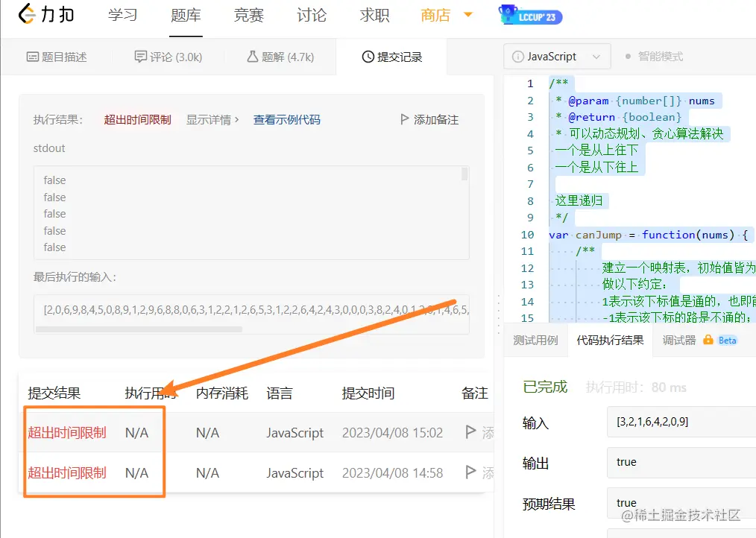Switch to the 题解 (4.7k) tab
The image size is (756, 538).
(x=280, y=57)
